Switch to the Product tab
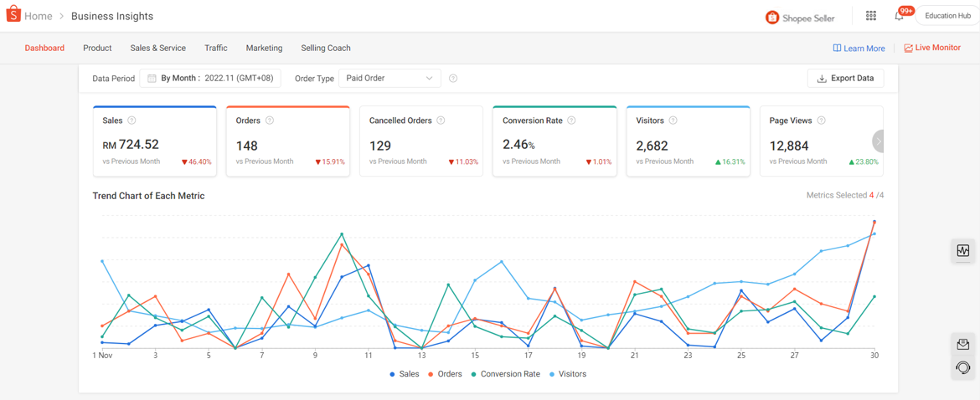The height and width of the screenshot is (400, 980). point(97,48)
